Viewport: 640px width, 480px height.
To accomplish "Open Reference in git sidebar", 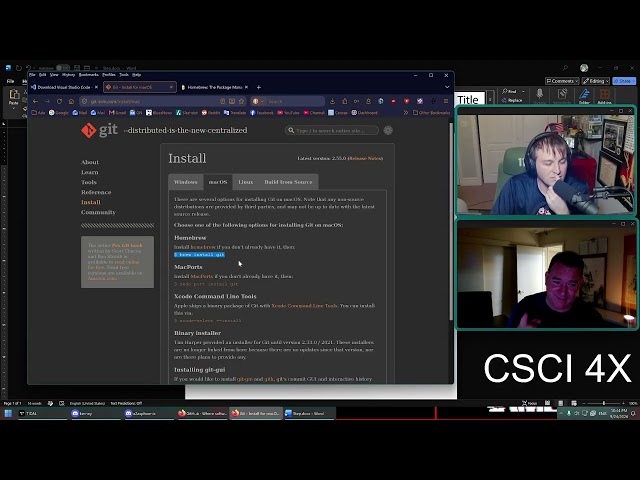I will point(96,192).
